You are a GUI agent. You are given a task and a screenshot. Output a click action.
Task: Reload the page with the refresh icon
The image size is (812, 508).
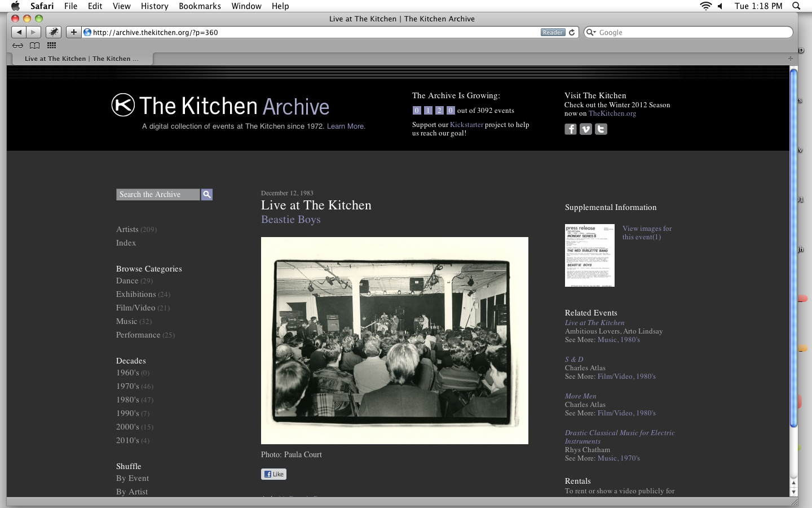[x=572, y=32]
